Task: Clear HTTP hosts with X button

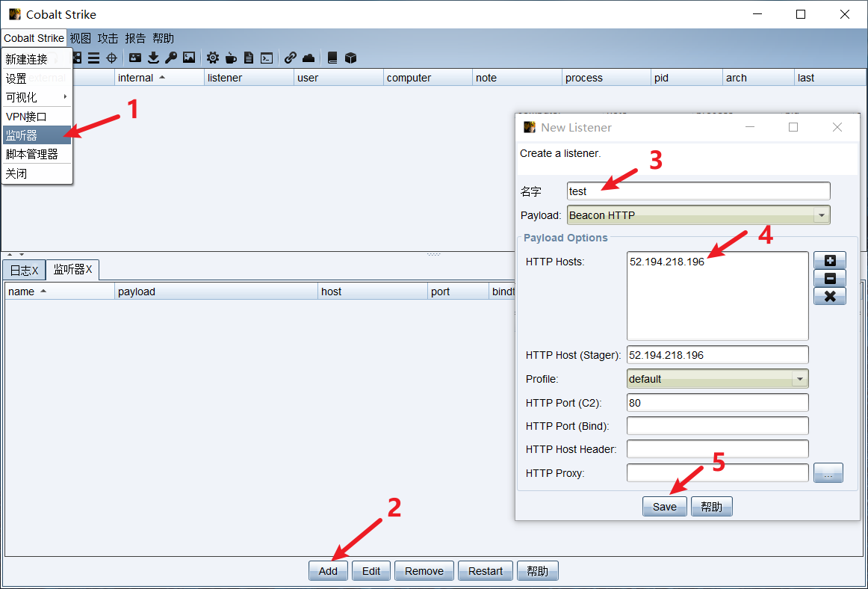Action: (829, 297)
